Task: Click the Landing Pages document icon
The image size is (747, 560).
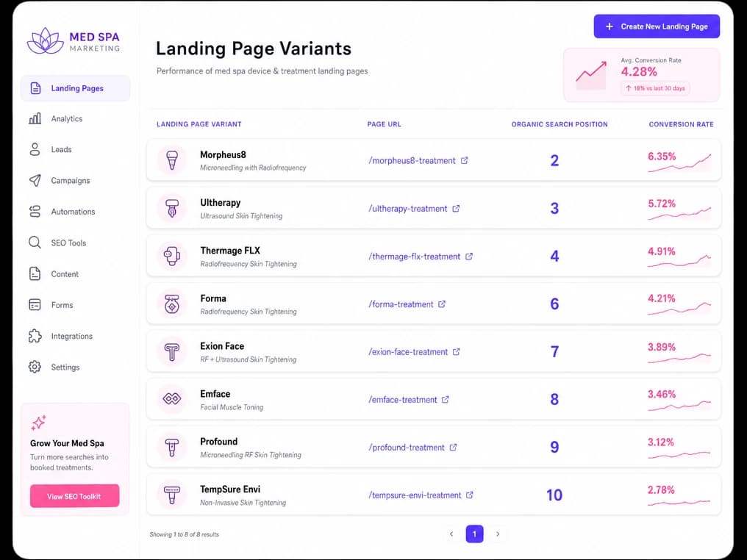Action: [35, 88]
